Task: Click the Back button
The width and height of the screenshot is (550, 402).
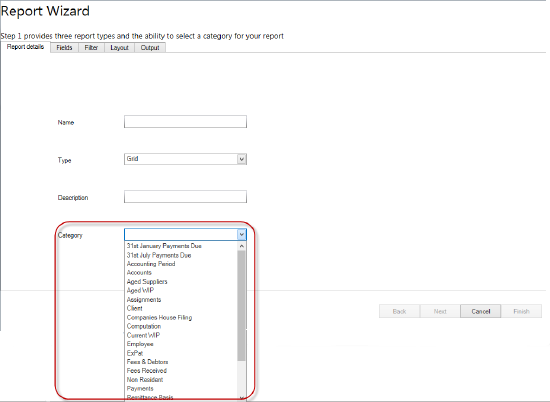Action: pyautogui.click(x=400, y=311)
